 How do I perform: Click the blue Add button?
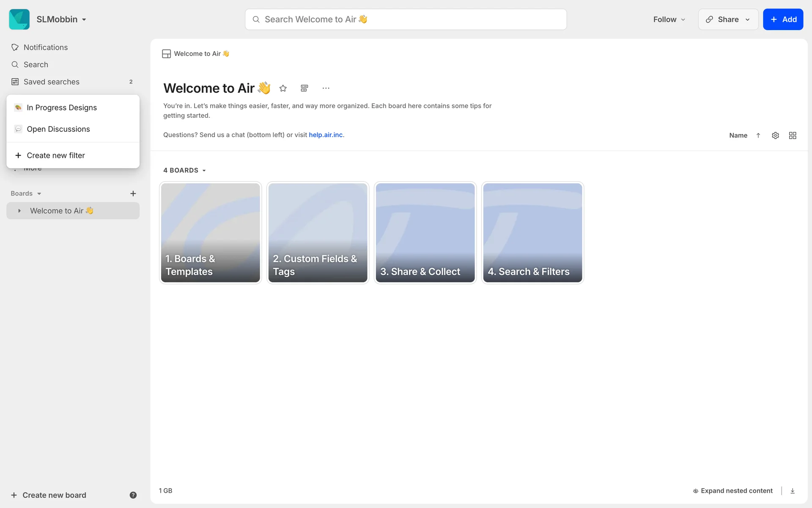(x=783, y=19)
